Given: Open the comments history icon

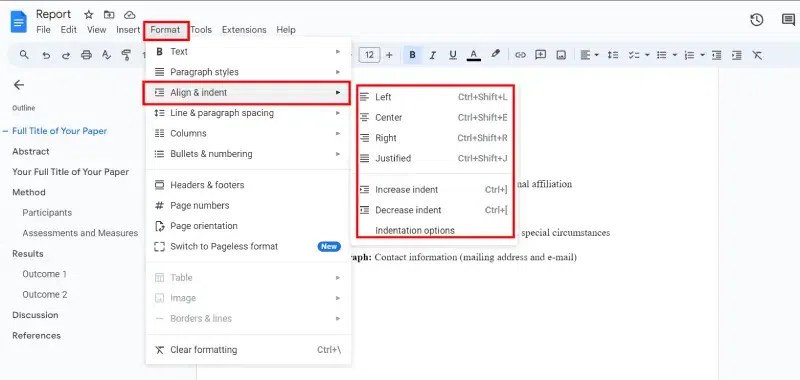Looking at the screenshot, I should (788, 20).
